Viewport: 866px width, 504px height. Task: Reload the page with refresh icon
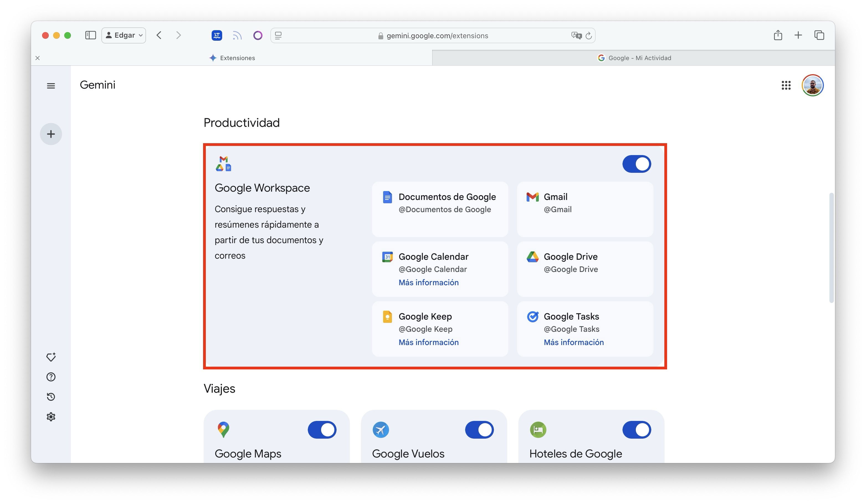click(589, 36)
